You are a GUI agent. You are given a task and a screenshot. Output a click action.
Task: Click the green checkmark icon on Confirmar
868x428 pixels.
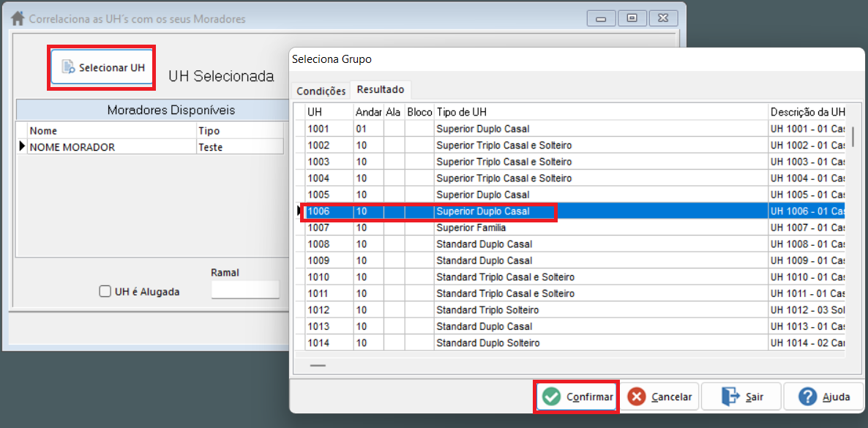(x=552, y=397)
